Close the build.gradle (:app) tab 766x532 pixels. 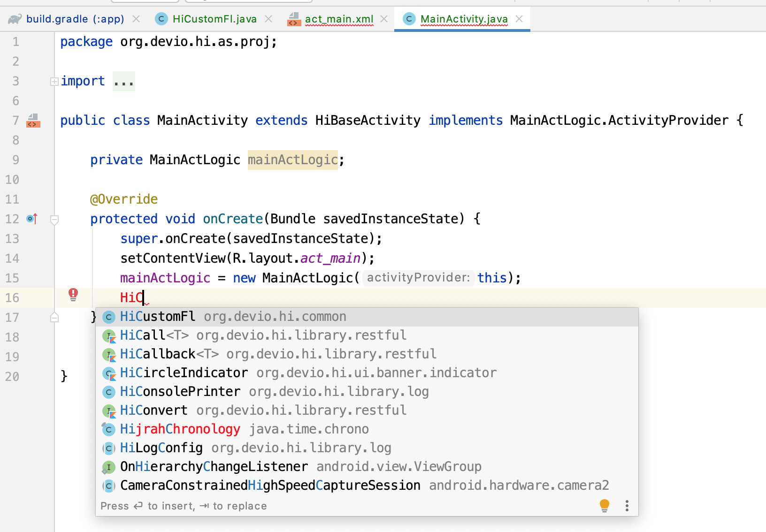tap(136, 19)
